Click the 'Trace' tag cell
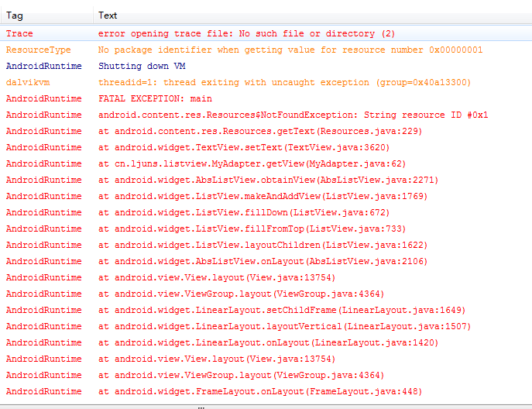This screenshot has height=409, width=532. (x=19, y=33)
